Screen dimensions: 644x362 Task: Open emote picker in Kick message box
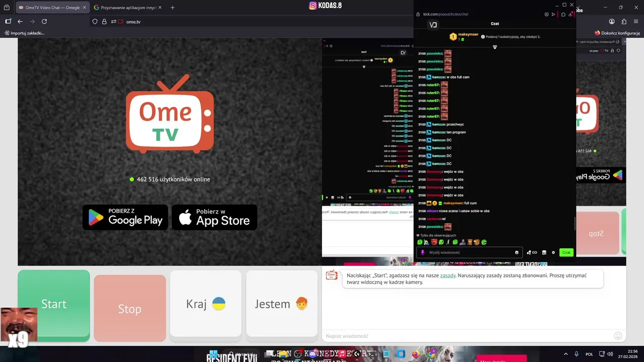pyautogui.click(x=517, y=252)
